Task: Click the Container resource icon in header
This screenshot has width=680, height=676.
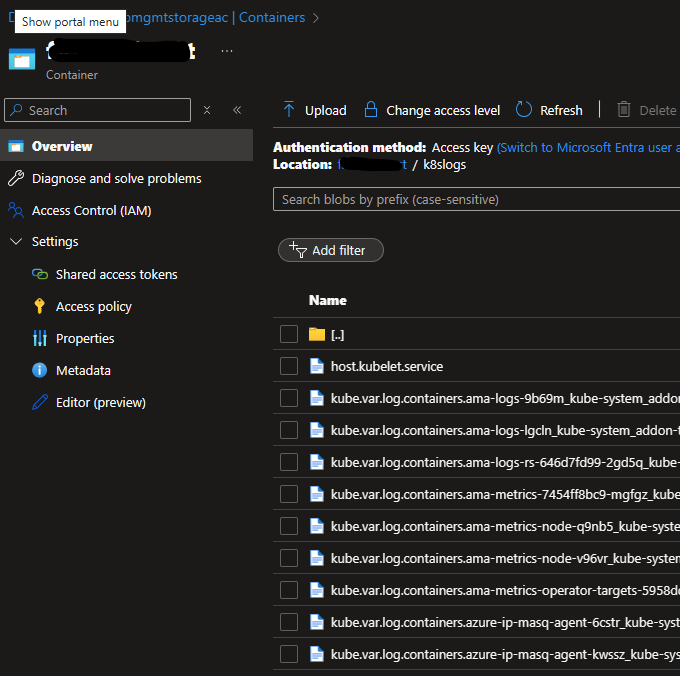Action: coord(22,59)
